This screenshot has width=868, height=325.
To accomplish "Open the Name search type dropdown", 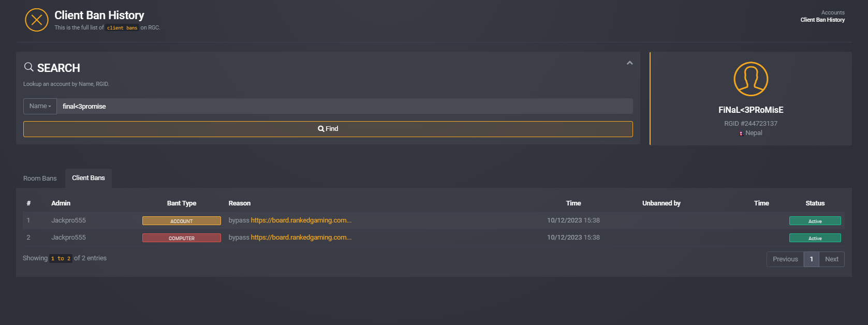I will click(x=40, y=106).
